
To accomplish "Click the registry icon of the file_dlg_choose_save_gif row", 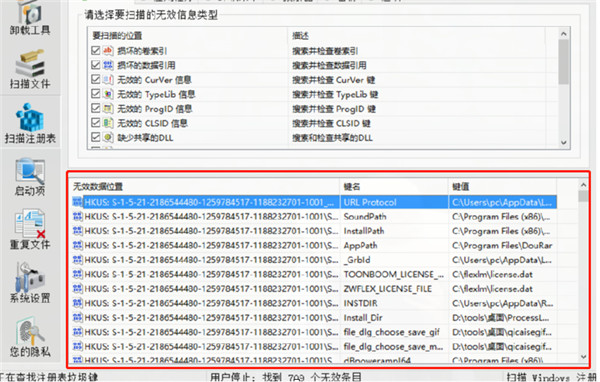I will point(78,332).
